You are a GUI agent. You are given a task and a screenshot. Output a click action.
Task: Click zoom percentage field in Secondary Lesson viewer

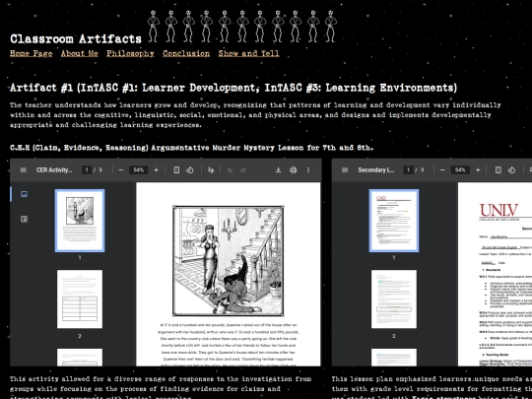pos(460,170)
